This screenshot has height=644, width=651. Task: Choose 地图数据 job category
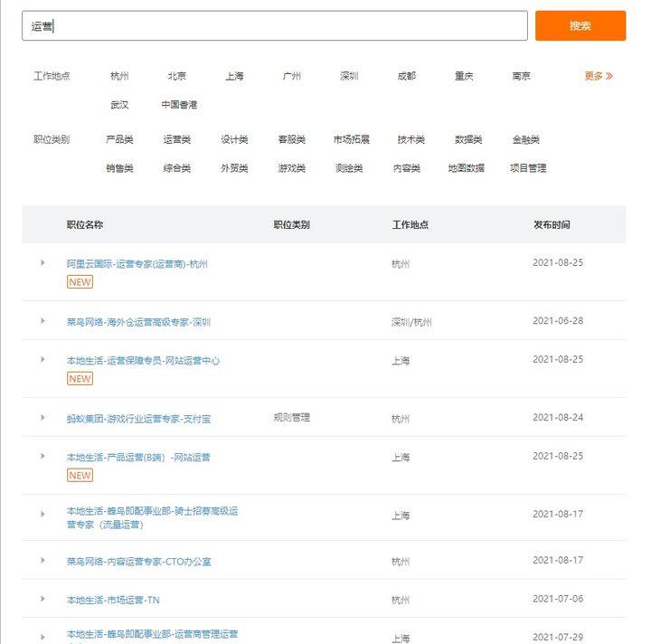point(466,168)
